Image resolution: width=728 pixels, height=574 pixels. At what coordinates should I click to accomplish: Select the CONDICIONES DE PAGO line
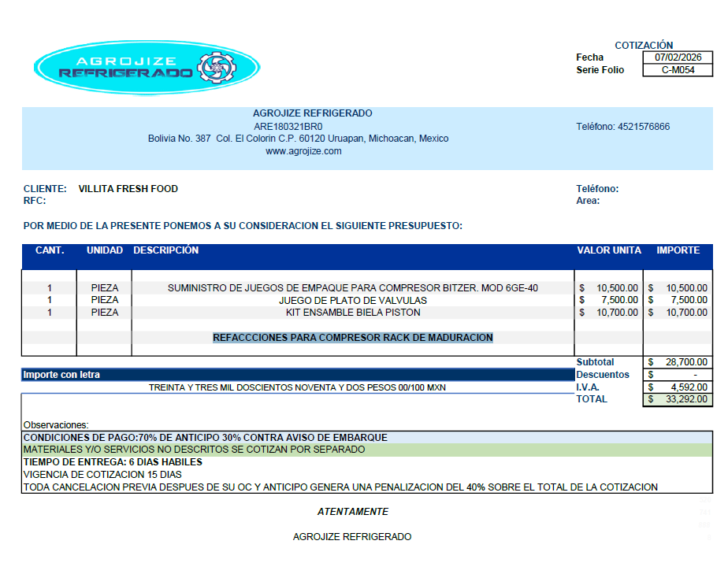206,437
